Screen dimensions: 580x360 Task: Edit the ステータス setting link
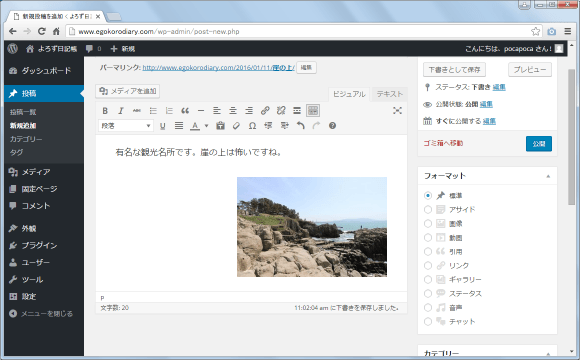coord(499,87)
